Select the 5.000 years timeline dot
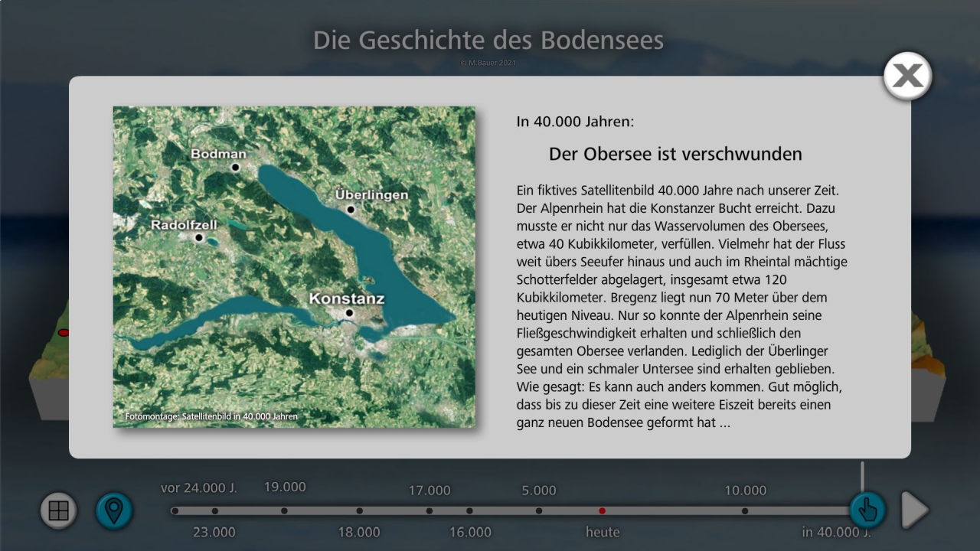980x551 pixels. point(539,510)
